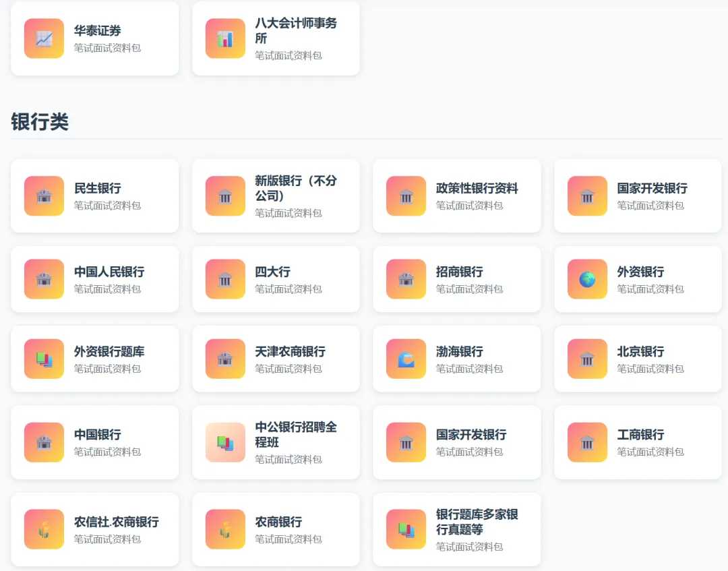The height and width of the screenshot is (571, 728).
Task: Select the 渤海银行 title
Action: [459, 351]
